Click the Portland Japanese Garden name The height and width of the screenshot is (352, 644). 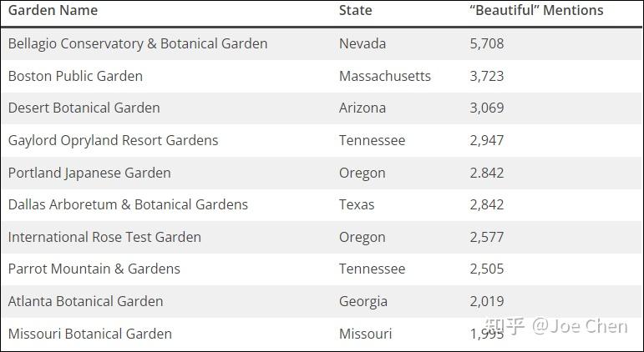pos(89,173)
